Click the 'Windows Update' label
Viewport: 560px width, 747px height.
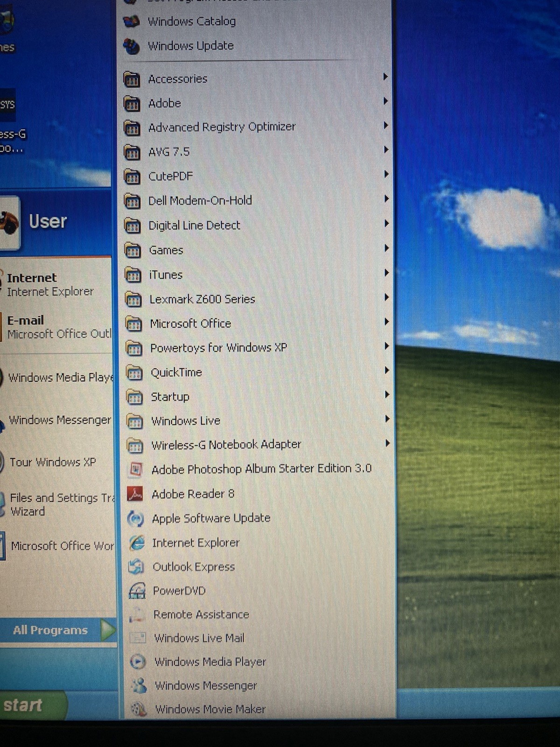(191, 46)
